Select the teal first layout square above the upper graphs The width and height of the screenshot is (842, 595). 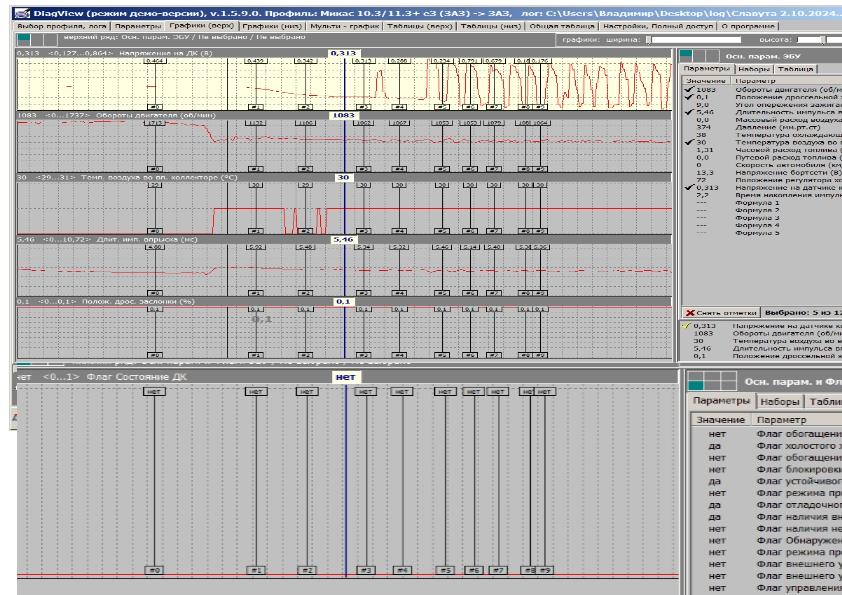pos(24,39)
